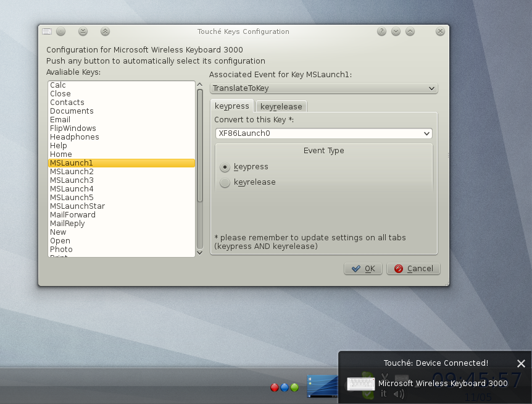Select the keyrelease event type radio button
532x404 pixels.
click(225, 183)
